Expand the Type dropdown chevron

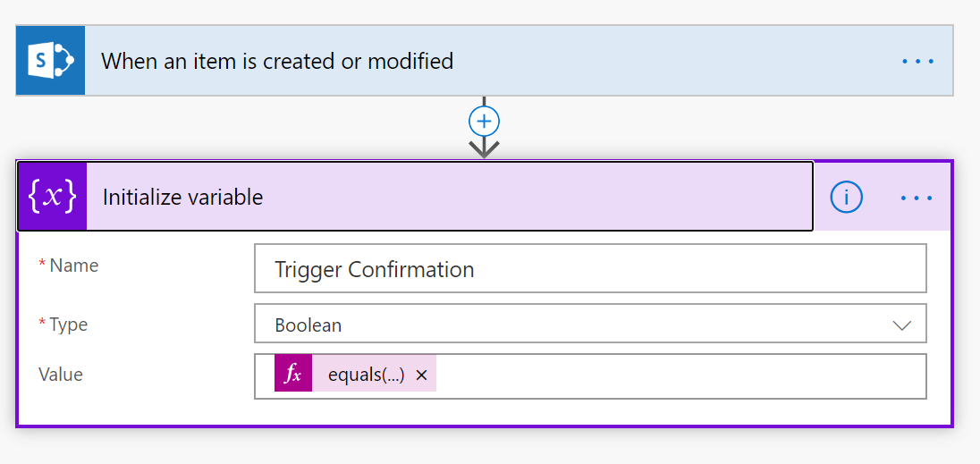[902, 325]
